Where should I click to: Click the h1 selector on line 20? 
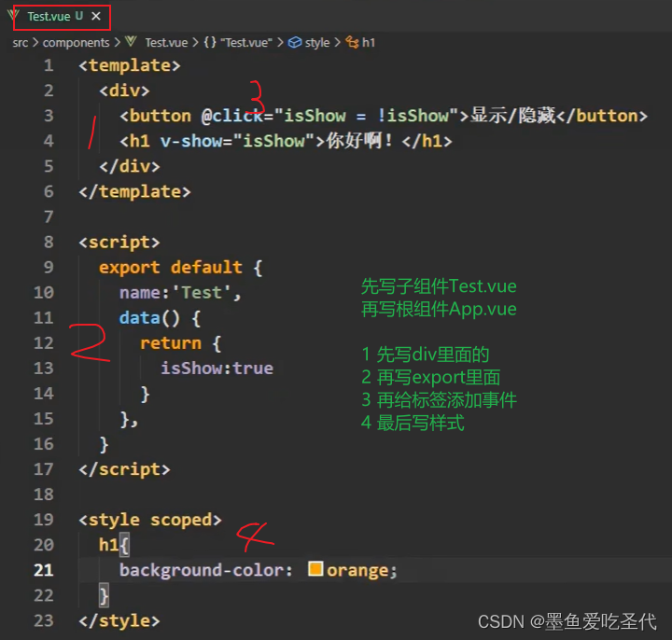point(108,546)
